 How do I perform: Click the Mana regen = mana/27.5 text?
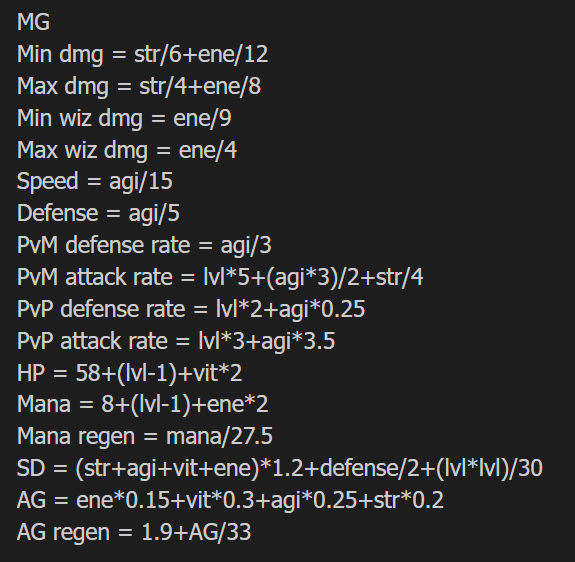(x=145, y=437)
